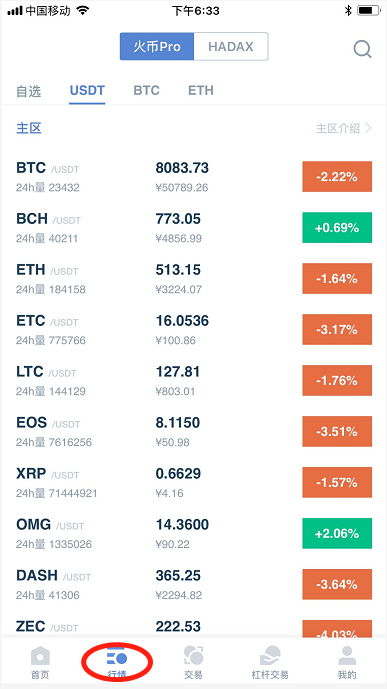The image size is (387, 689).
Task: Toggle BTC -2.22% change badge
Action: click(x=337, y=177)
